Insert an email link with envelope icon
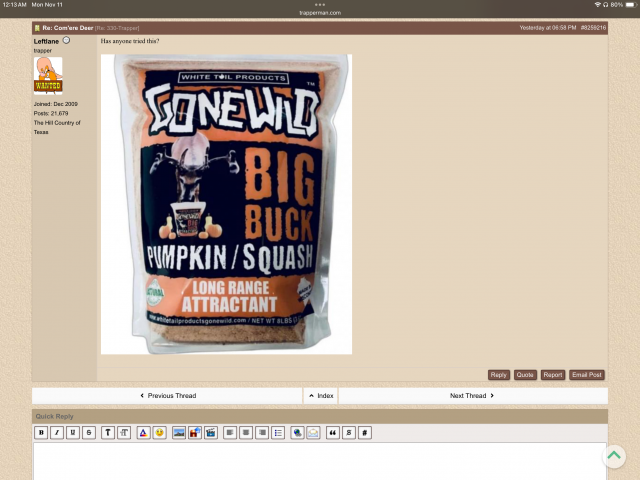The width and height of the screenshot is (640, 480). point(313,432)
